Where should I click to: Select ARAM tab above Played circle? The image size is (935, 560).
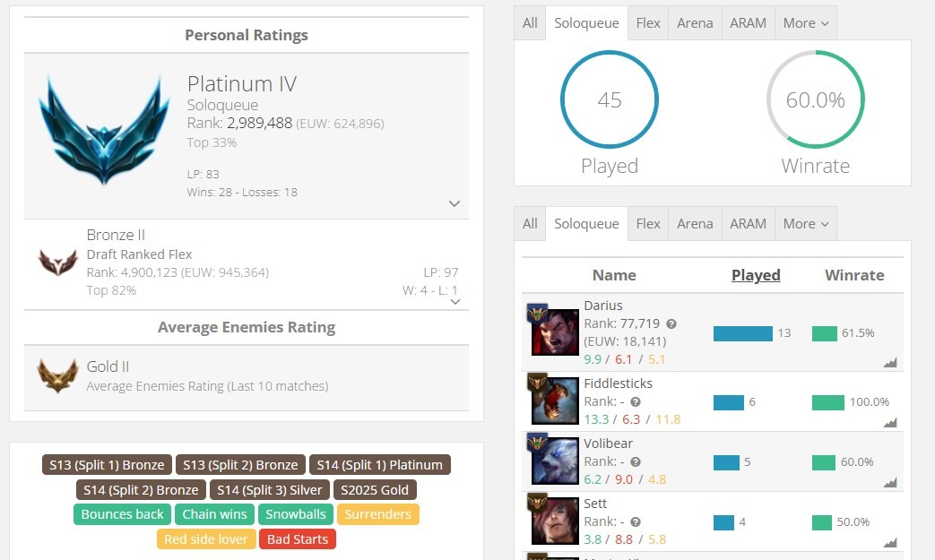point(749,23)
